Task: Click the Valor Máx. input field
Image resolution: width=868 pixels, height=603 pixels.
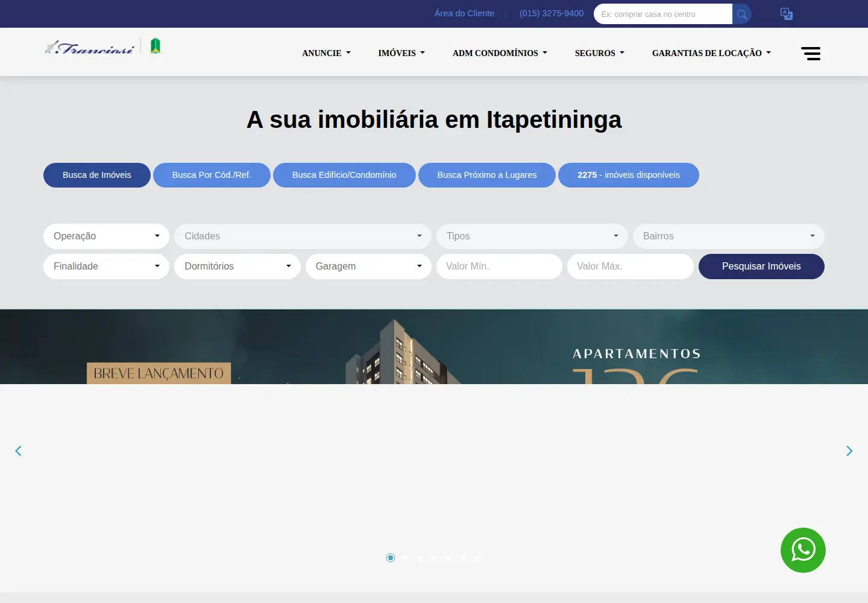Action: pos(631,267)
